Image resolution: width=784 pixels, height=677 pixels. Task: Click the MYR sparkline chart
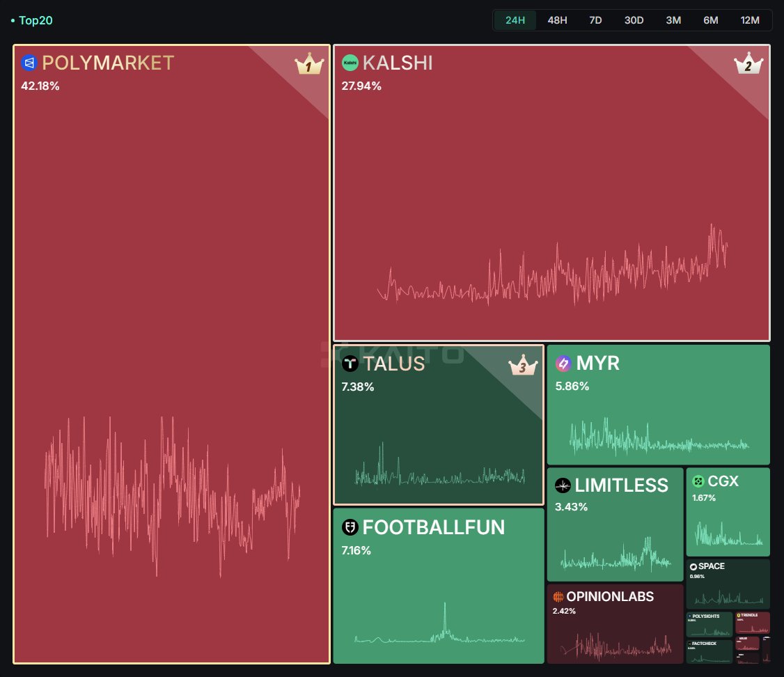pyautogui.click(x=659, y=437)
